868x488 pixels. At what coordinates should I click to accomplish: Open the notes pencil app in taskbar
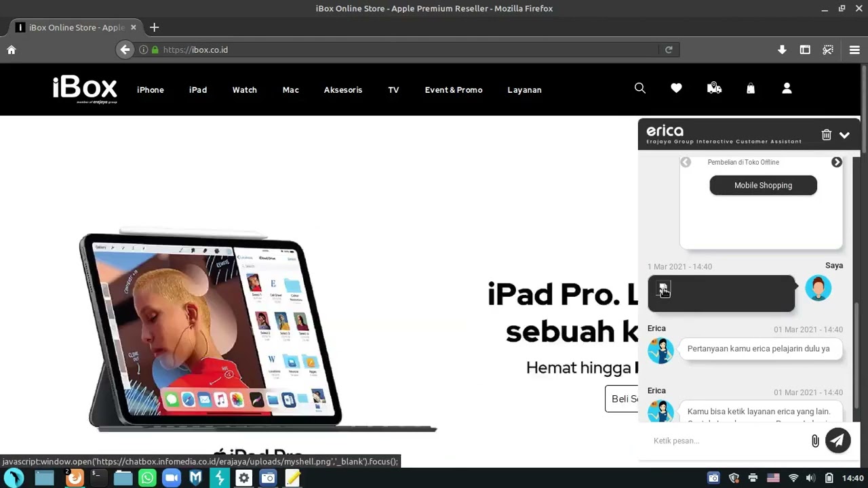292,478
